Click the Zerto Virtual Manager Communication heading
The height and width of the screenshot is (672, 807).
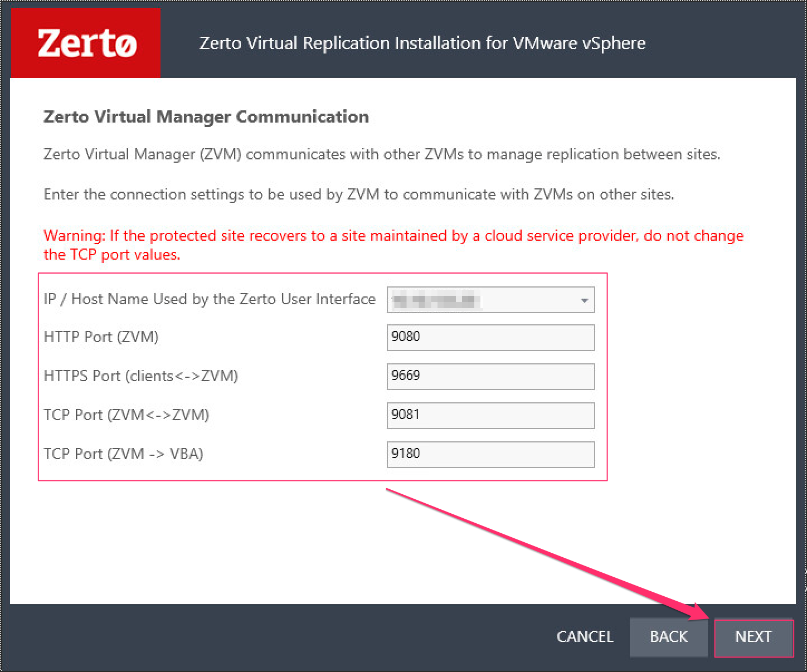206,116
